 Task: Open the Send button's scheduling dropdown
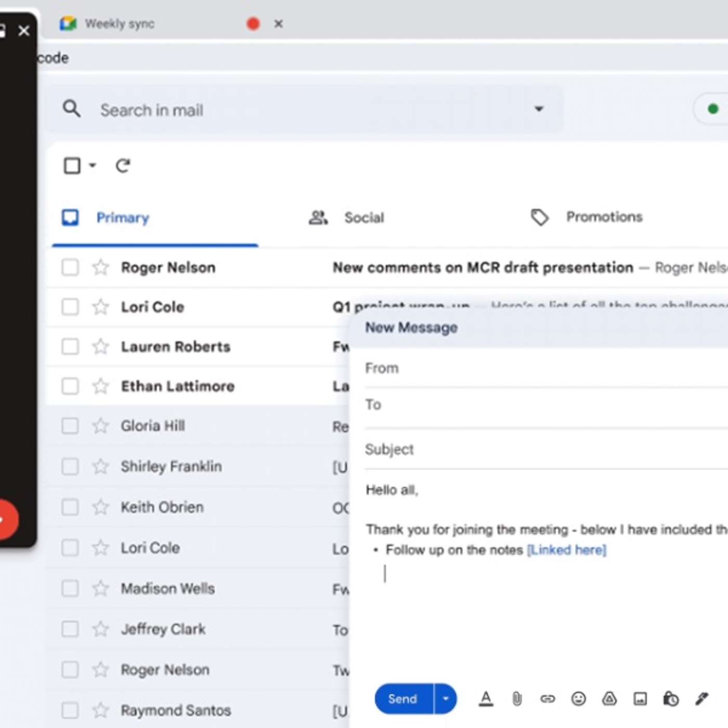click(x=445, y=699)
